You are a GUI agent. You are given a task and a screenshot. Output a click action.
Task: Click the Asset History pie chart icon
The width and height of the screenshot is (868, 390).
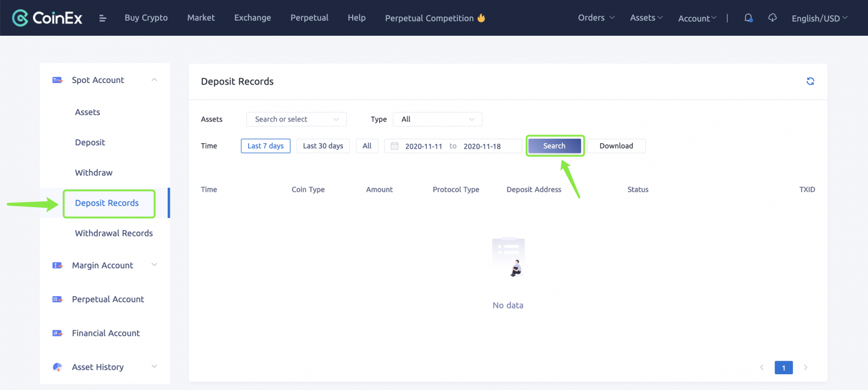[x=57, y=367]
